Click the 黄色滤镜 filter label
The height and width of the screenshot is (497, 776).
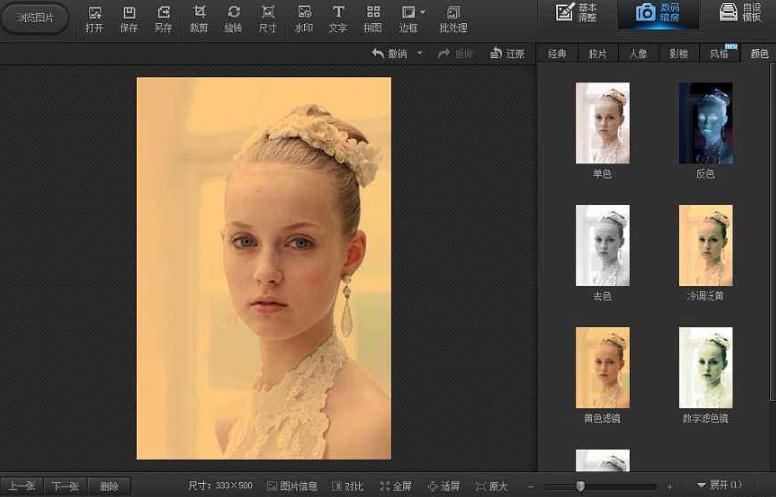(x=602, y=418)
